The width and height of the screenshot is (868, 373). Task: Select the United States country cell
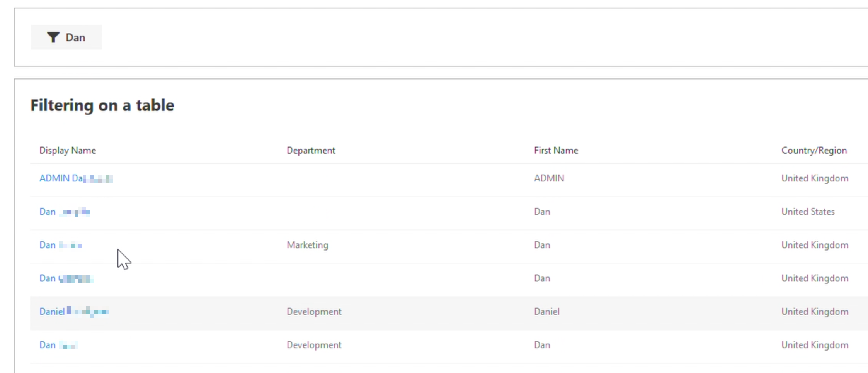click(808, 212)
